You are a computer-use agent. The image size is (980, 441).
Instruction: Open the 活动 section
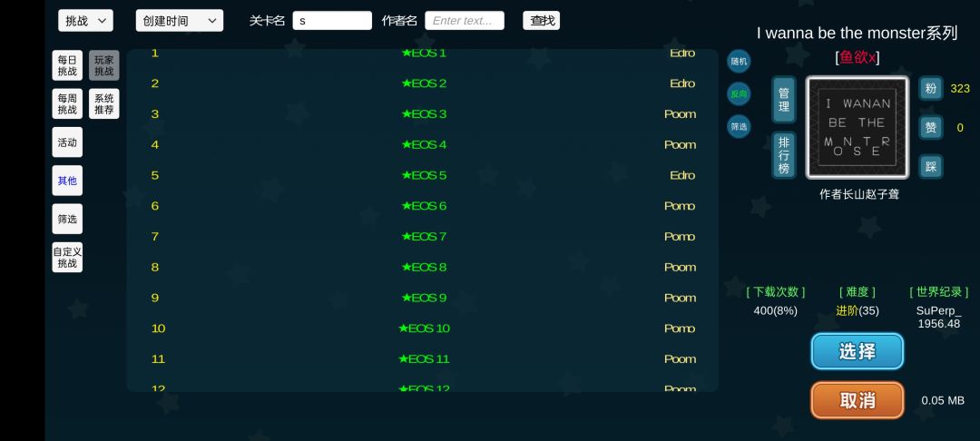(67, 142)
